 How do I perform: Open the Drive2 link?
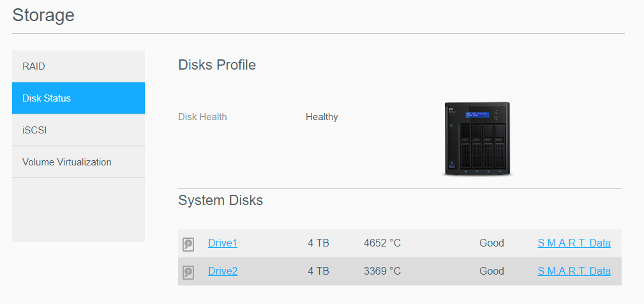223,271
